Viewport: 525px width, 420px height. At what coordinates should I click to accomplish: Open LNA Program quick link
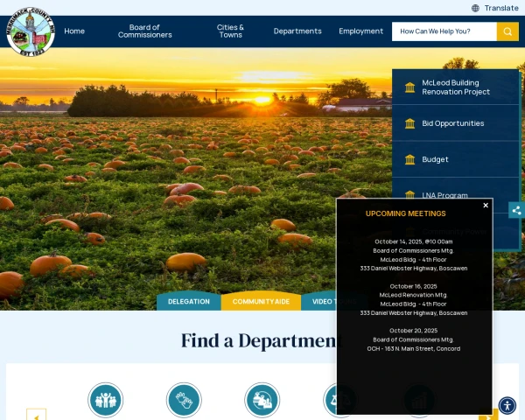click(444, 195)
